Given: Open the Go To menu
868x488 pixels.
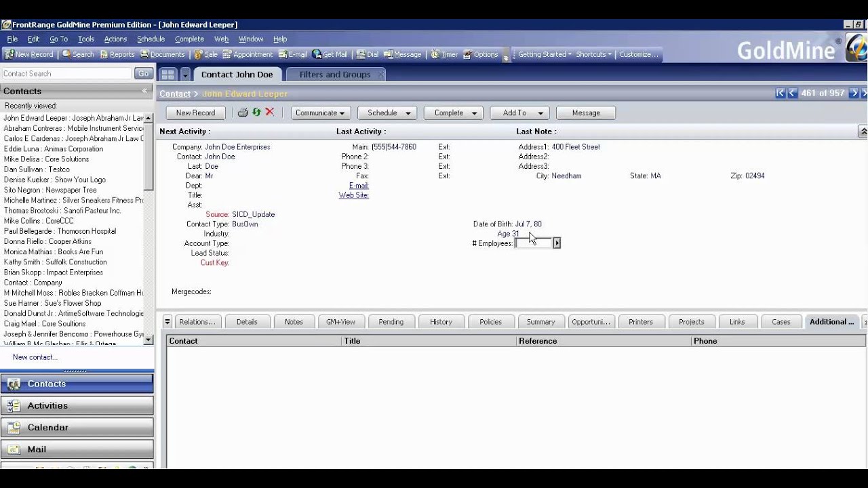Looking at the screenshot, I should pos(58,39).
